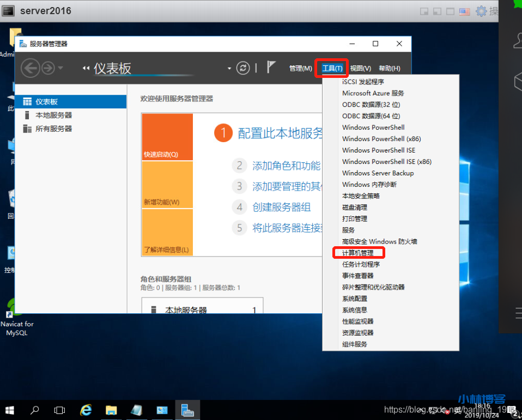Click the back navigation arrow
Viewport: 522px width, 420px height.
coord(31,68)
